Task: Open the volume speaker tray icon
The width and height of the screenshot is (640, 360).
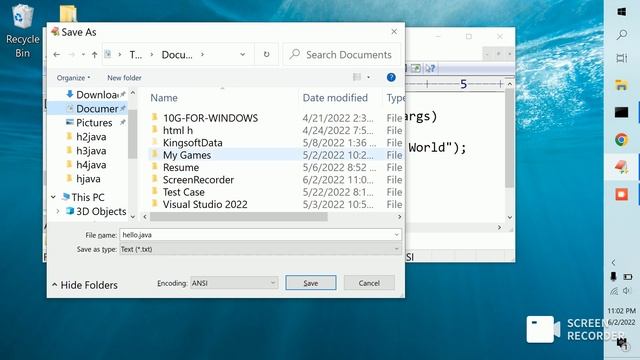Action: pyautogui.click(x=627, y=291)
